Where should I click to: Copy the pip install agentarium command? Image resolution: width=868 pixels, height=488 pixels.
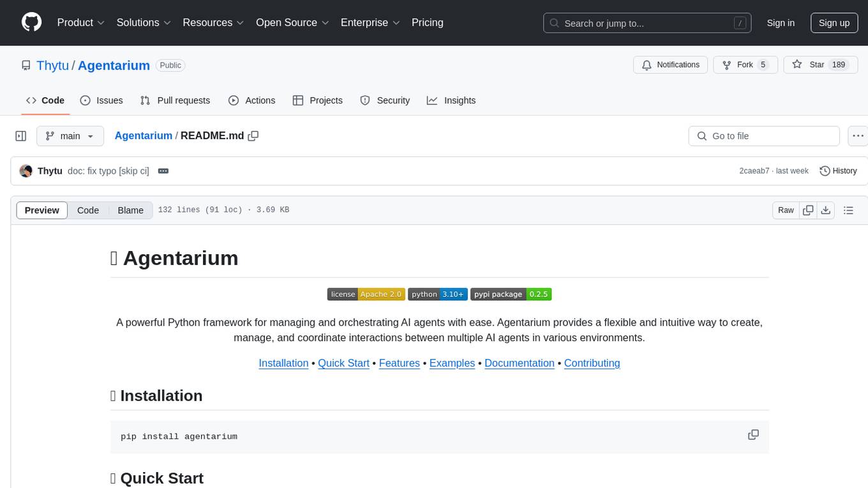pyautogui.click(x=753, y=435)
